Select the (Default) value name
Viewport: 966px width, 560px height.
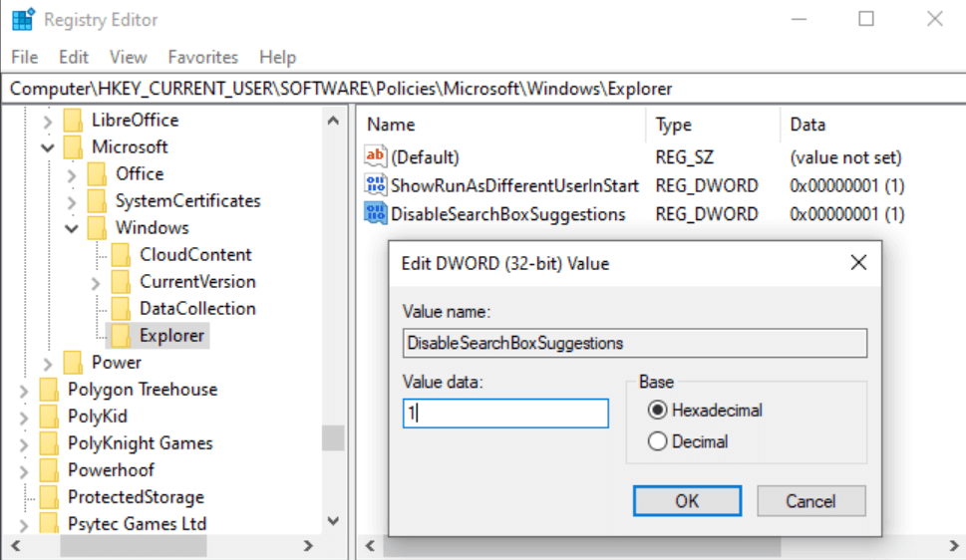[x=425, y=157]
